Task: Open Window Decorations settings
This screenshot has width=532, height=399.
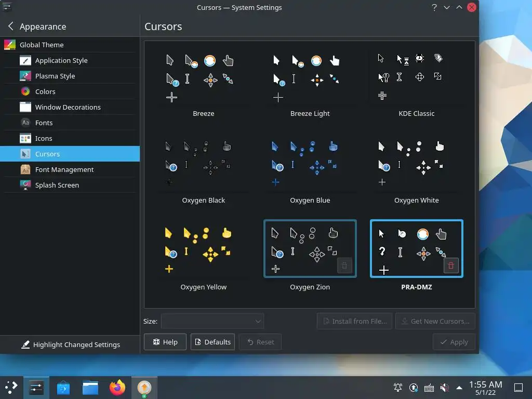Action: click(70, 107)
